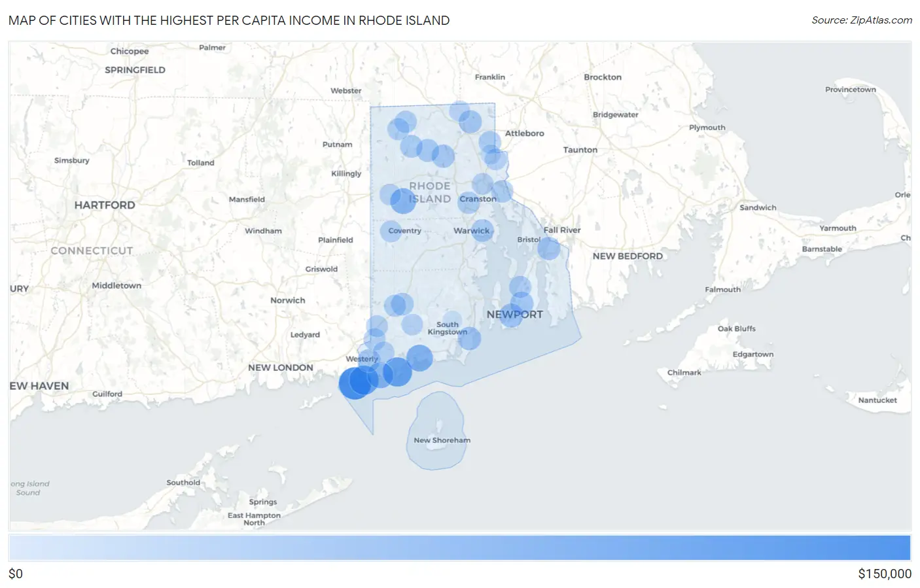
Task: Click the Palmer label
Action: click(212, 48)
